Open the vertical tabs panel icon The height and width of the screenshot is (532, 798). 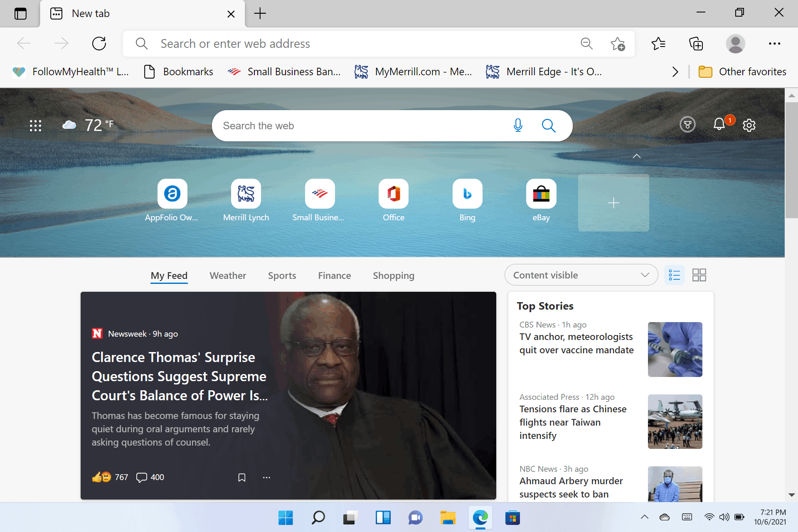(x=20, y=14)
